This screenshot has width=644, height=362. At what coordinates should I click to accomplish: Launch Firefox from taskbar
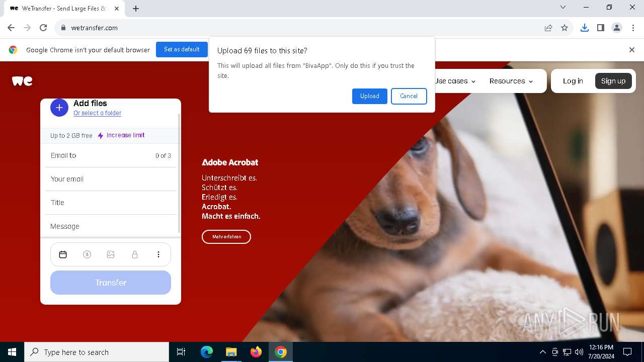click(256, 352)
